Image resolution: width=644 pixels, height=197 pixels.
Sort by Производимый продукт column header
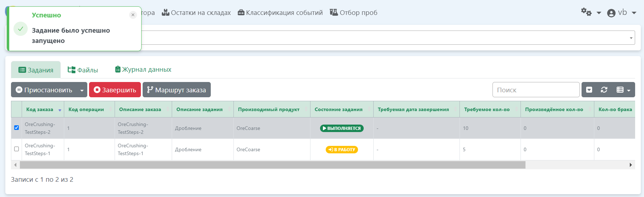click(272, 109)
